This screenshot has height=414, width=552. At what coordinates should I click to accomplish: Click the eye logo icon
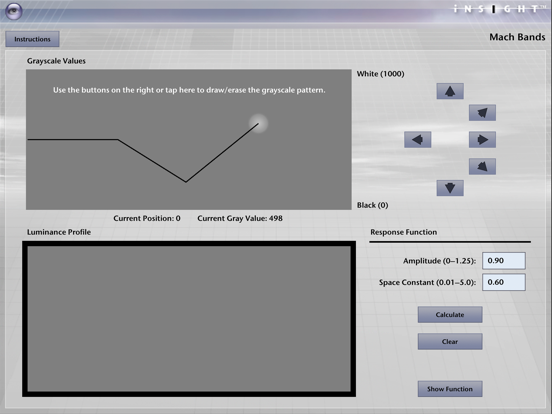pyautogui.click(x=14, y=11)
